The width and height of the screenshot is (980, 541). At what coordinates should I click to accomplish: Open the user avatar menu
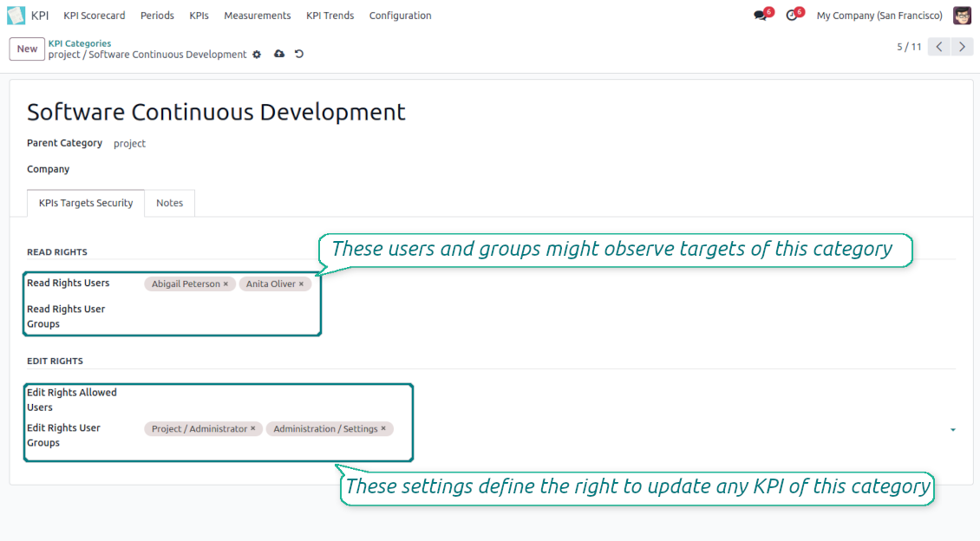point(962,15)
